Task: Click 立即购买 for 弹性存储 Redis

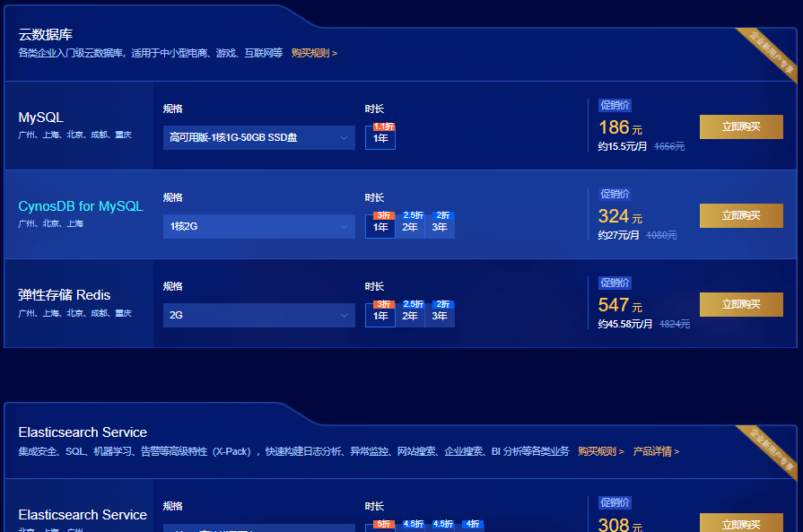Action: 741,305
